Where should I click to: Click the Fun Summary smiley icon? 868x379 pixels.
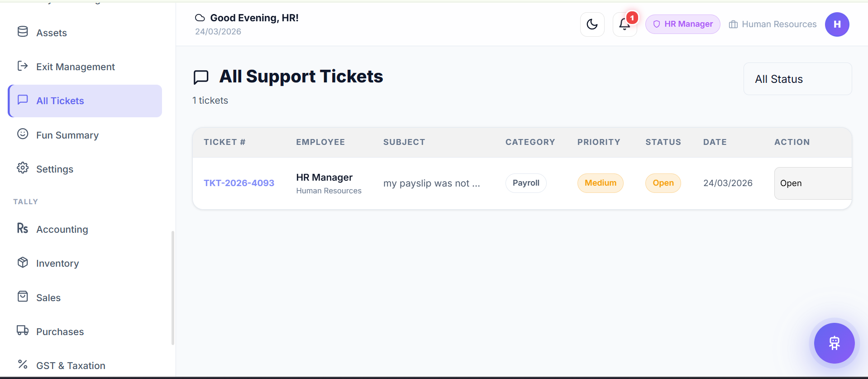(x=23, y=134)
